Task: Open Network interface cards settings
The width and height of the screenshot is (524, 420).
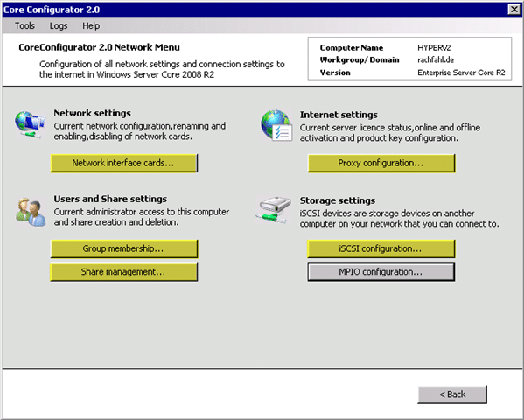Action: 124,163
